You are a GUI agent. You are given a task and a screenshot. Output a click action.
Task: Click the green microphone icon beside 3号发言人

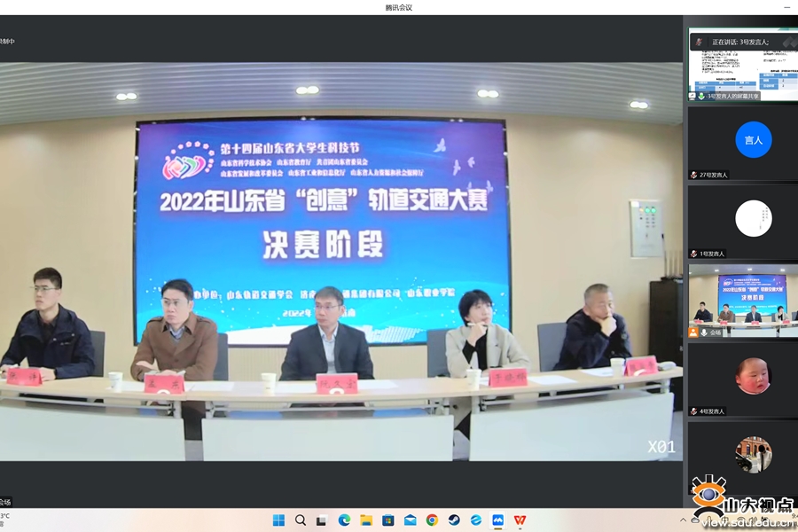click(x=700, y=96)
